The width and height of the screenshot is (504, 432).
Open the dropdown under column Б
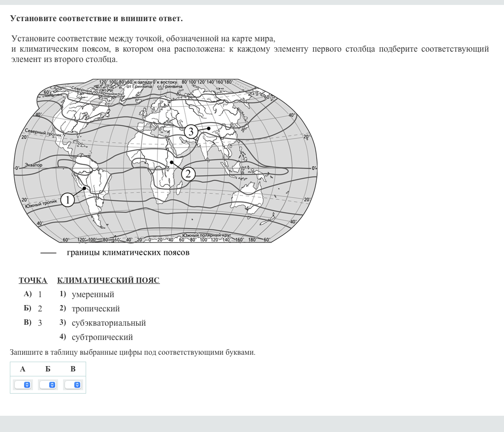click(x=48, y=385)
